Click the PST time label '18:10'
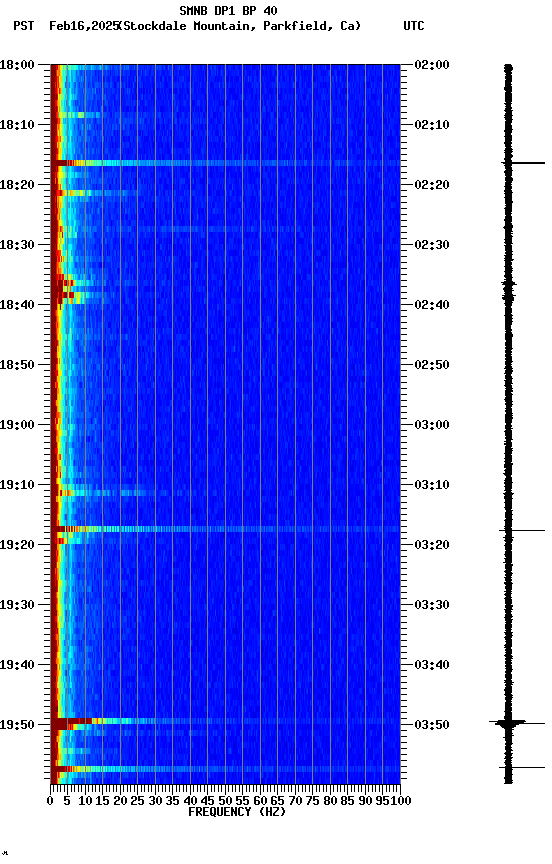The height and width of the screenshot is (864, 552). pos(17,125)
